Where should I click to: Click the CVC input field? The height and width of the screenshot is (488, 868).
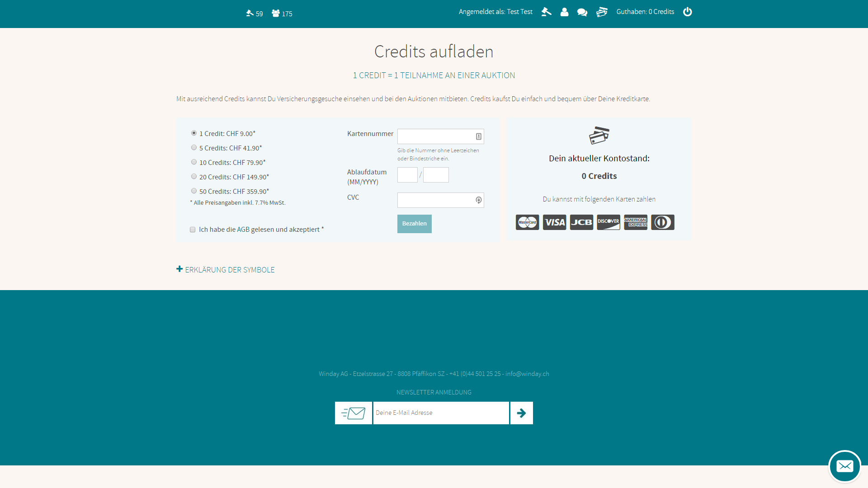436,200
